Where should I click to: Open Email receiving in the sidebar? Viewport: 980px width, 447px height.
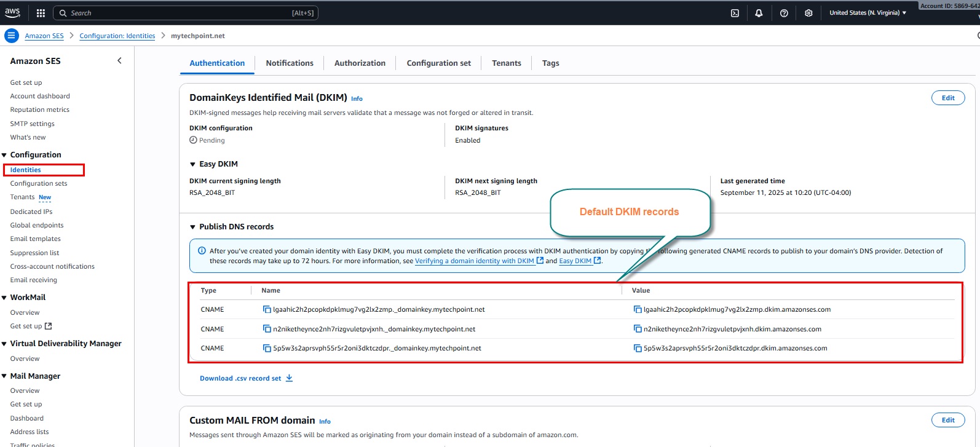tap(34, 280)
